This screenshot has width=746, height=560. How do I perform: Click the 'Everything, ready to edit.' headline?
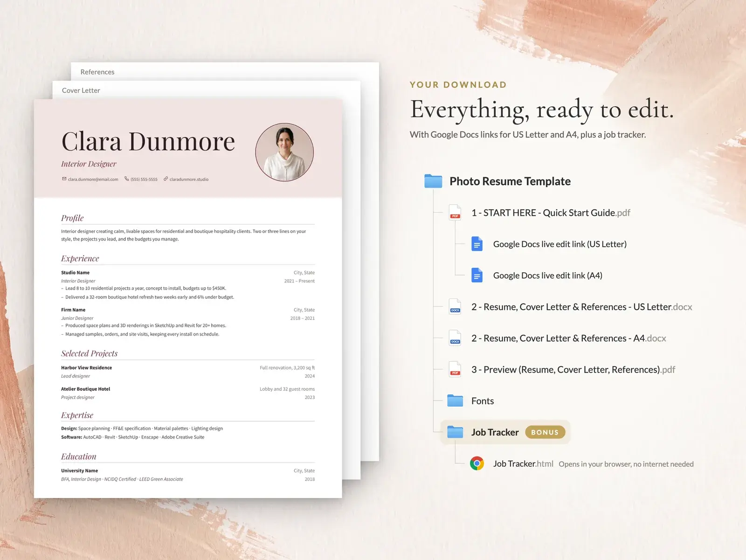pyautogui.click(x=542, y=110)
